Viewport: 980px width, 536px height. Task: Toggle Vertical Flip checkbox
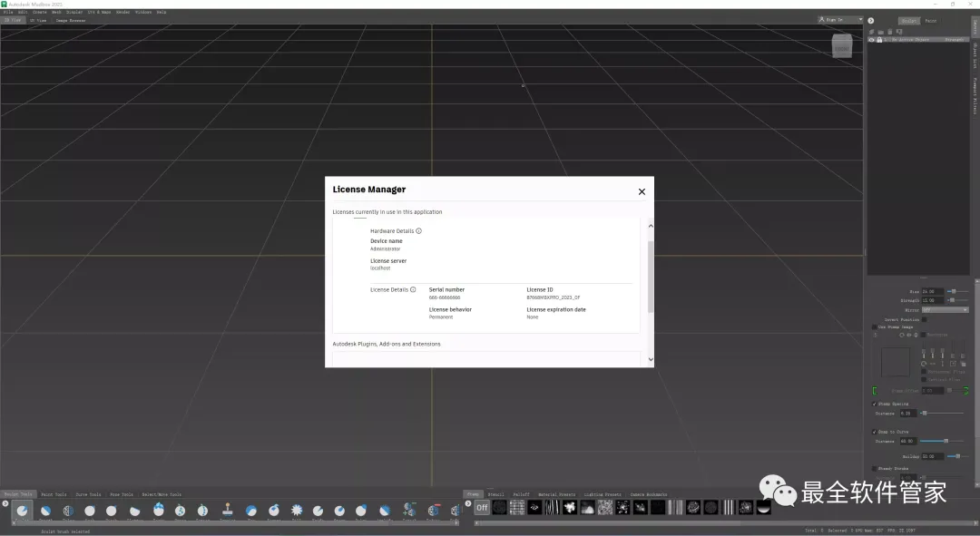point(923,379)
